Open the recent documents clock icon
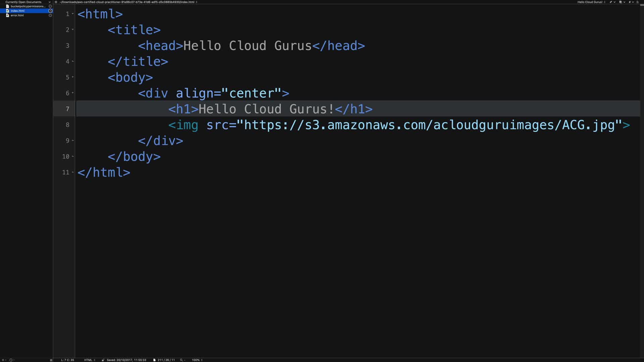Image resolution: width=644 pixels, height=362 pixels. click(x=11, y=360)
